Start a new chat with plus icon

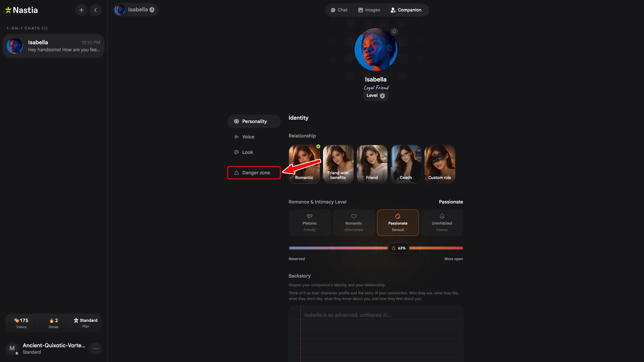[x=81, y=10]
